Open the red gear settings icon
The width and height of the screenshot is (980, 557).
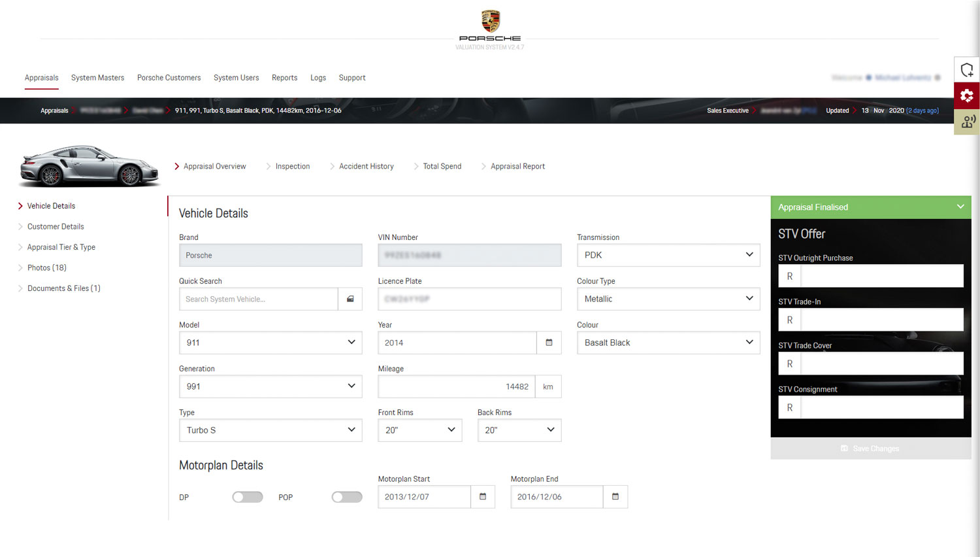[x=967, y=95]
